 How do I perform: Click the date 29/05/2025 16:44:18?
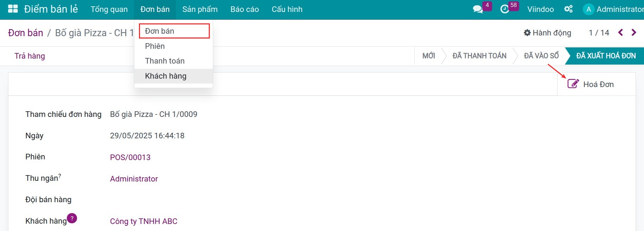click(147, 136)
